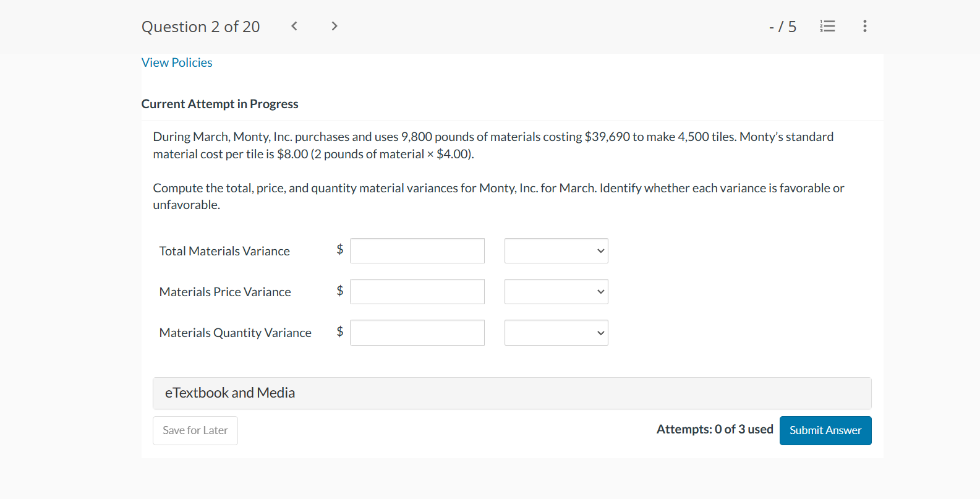Screen dimensions: 980x499
Task: Click the Question 2 of 20 heading
Action: coord(201,27)
